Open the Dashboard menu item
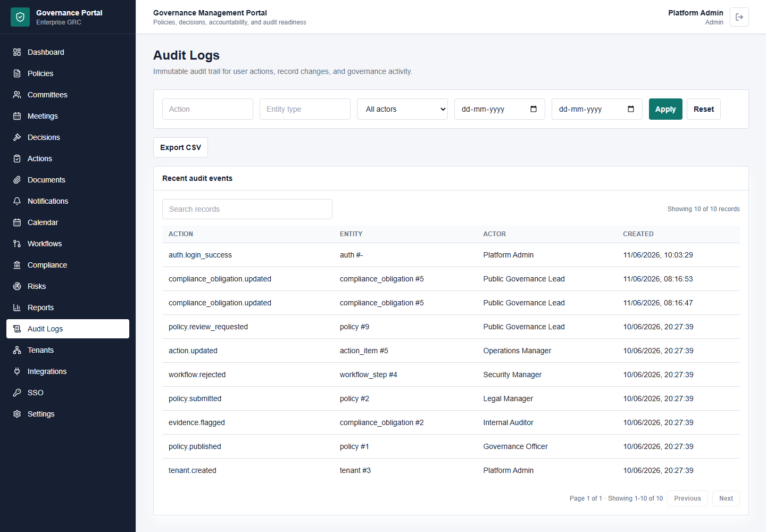The image size is (766, 532). [68, 52]
